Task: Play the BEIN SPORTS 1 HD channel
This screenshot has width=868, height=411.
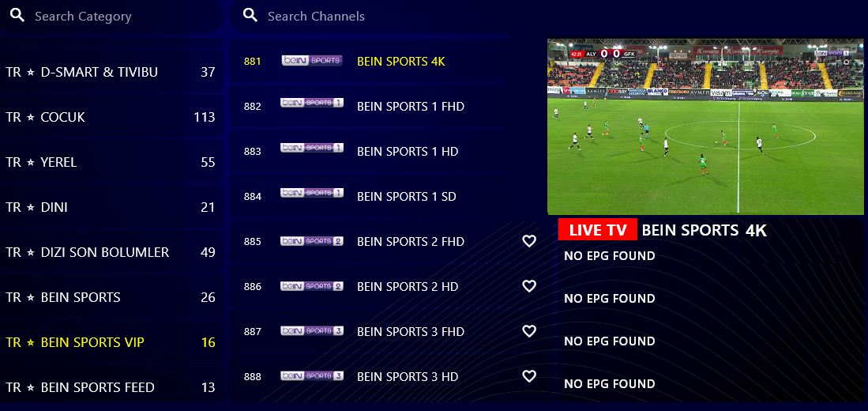Action: (369, 151)
